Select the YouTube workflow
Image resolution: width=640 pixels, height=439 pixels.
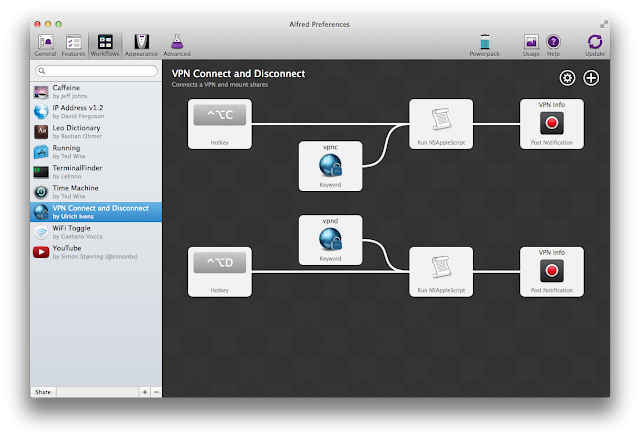(96, 252)
